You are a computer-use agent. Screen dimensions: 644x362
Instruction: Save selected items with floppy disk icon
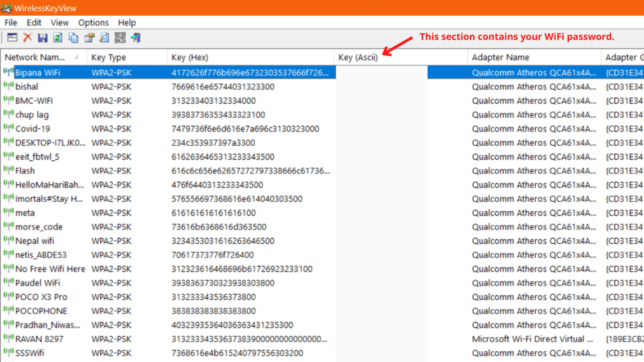[43, 38]
